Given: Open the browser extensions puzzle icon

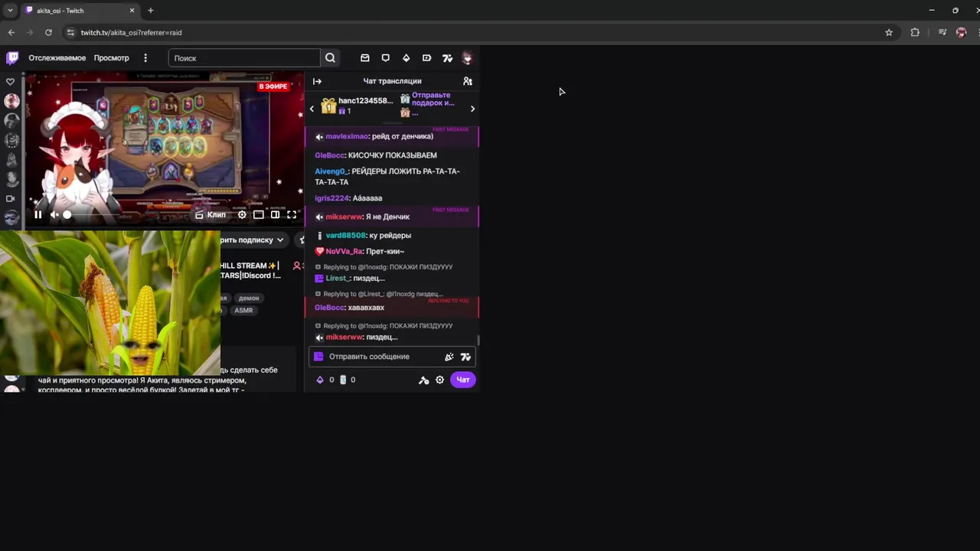Looking at the screenshot, I should [915, 32].
